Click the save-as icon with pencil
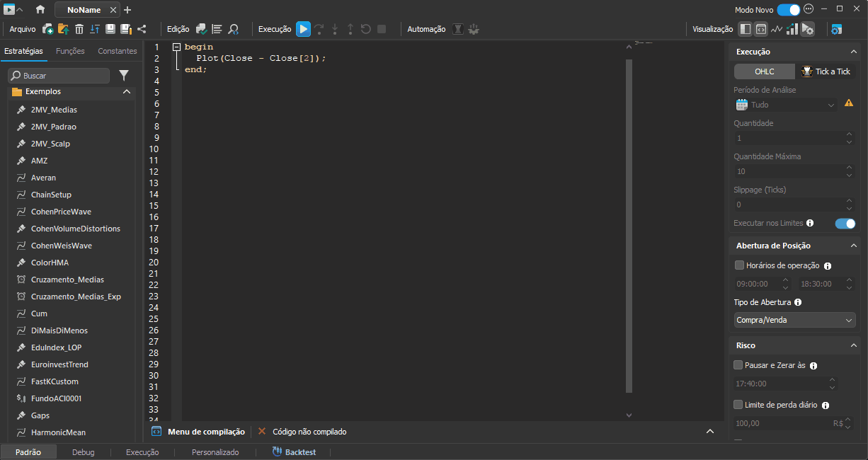The width and height of the screenshot is (868, 460). pyautogui.click(x=125, y=29)
